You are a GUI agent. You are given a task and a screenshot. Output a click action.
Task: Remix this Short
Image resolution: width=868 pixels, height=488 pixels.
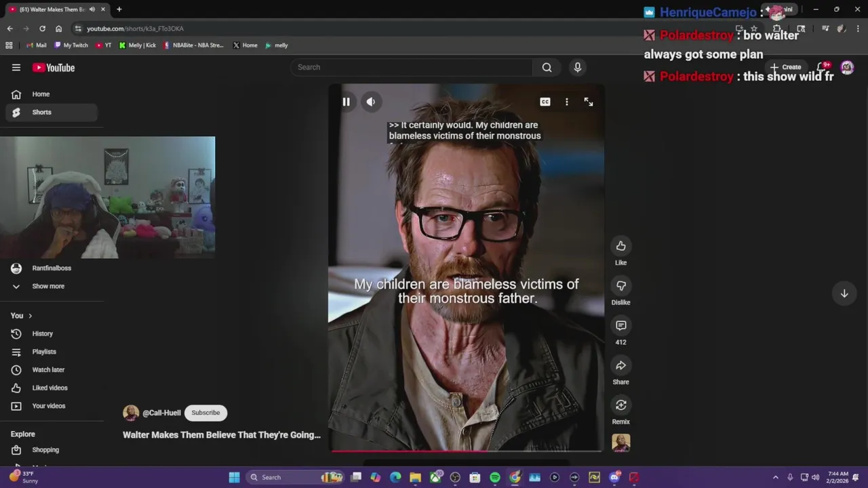pyautogui.click(x=620, y=405)
